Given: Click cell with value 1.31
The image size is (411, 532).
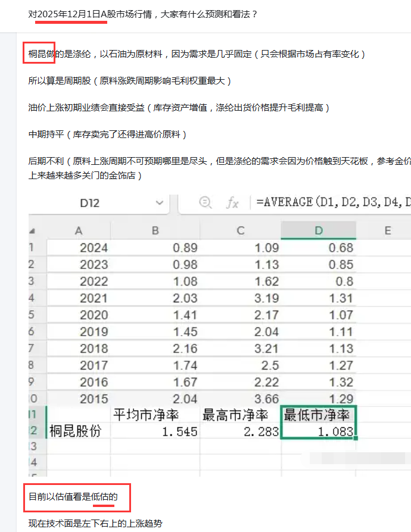Looking at the screenshot, I should 318,298.
